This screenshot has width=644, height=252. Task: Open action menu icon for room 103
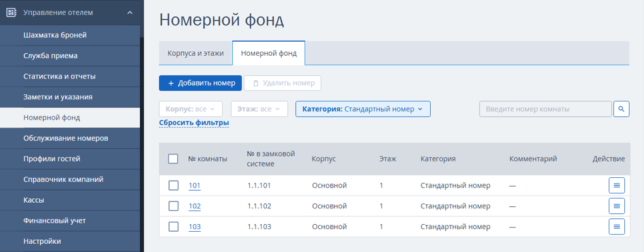coord(617,227)
